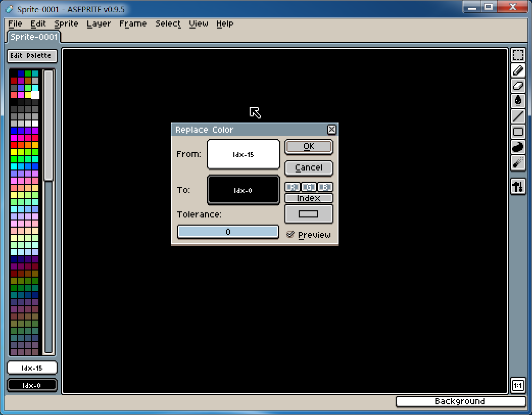Select the Line tool

click(518, 116)
